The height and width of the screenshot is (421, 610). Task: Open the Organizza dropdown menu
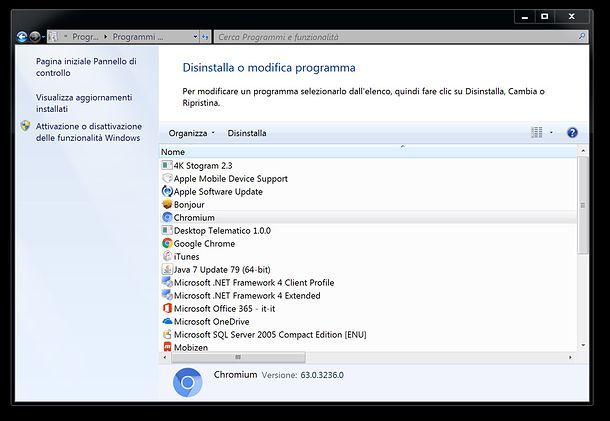pos(191,133)
